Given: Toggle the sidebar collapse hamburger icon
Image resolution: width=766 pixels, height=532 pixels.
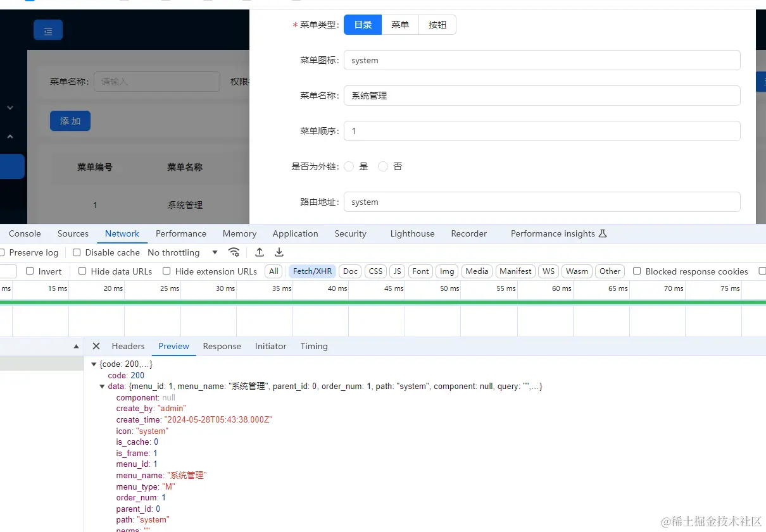Looking at the screenshot, I should click(x=48, y=30).
